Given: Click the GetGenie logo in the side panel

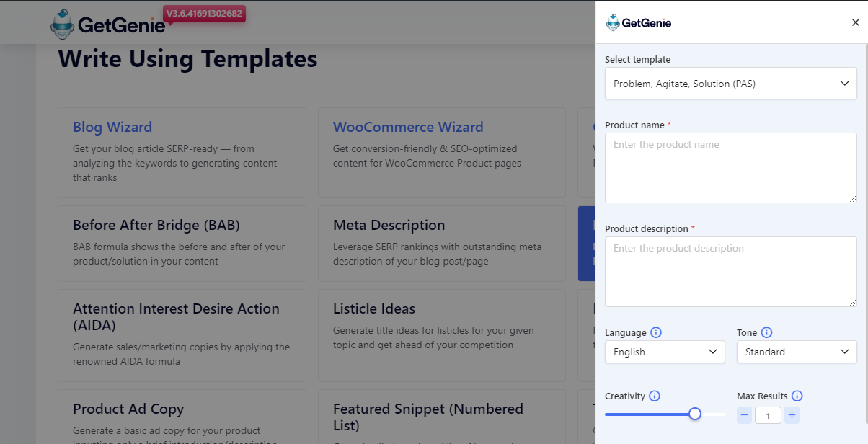Looking at the screenshot, I should point(639,22).
